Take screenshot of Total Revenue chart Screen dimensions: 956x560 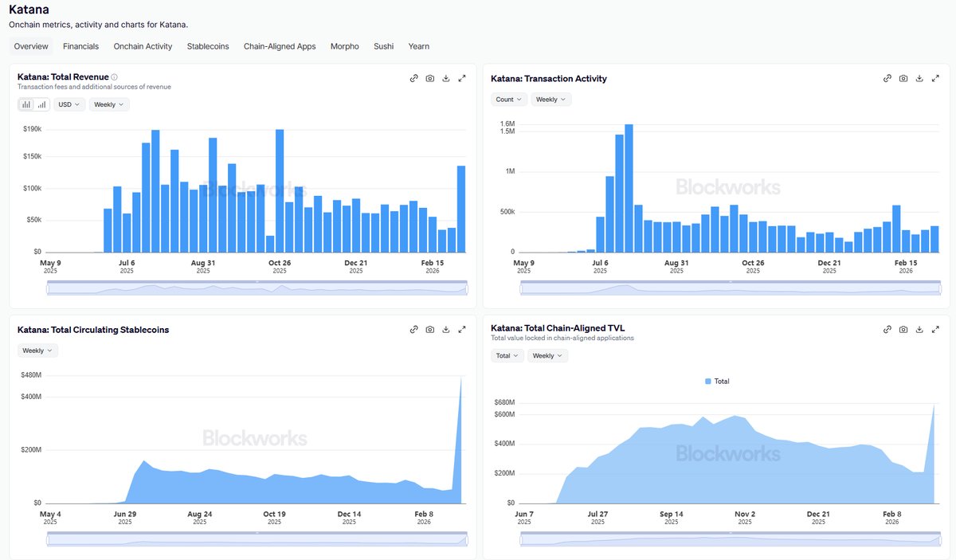[x=430, y=78]
